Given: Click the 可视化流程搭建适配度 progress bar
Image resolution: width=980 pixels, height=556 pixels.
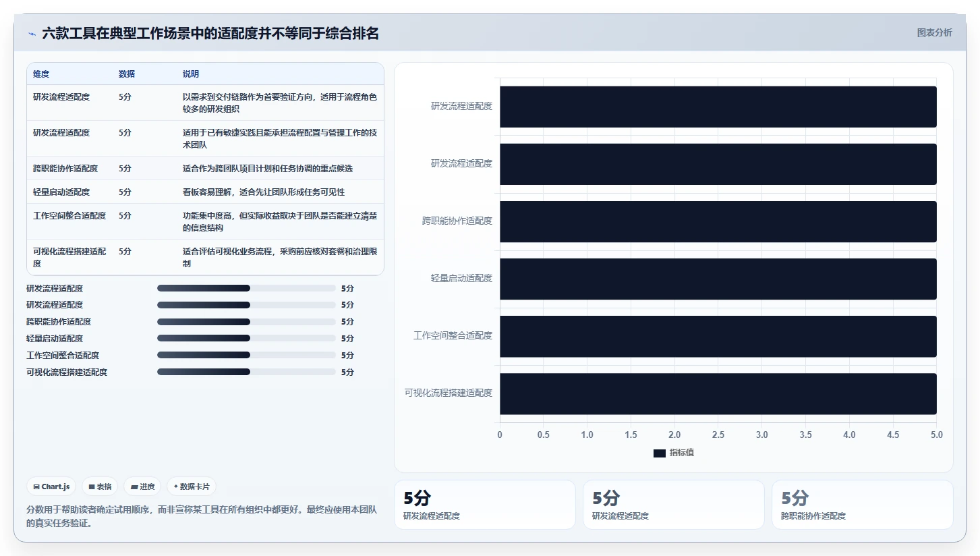Looking at the screenshot, I should (x=246, y=372).
